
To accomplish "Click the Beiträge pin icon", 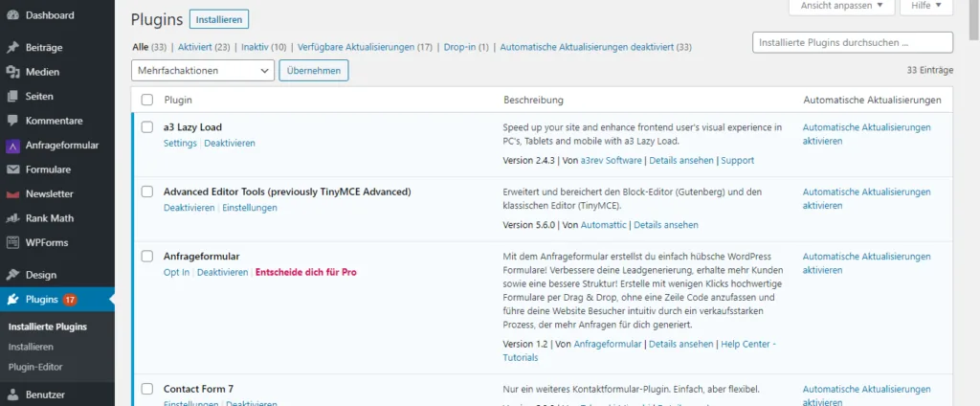I will click(x=12, y=48).
